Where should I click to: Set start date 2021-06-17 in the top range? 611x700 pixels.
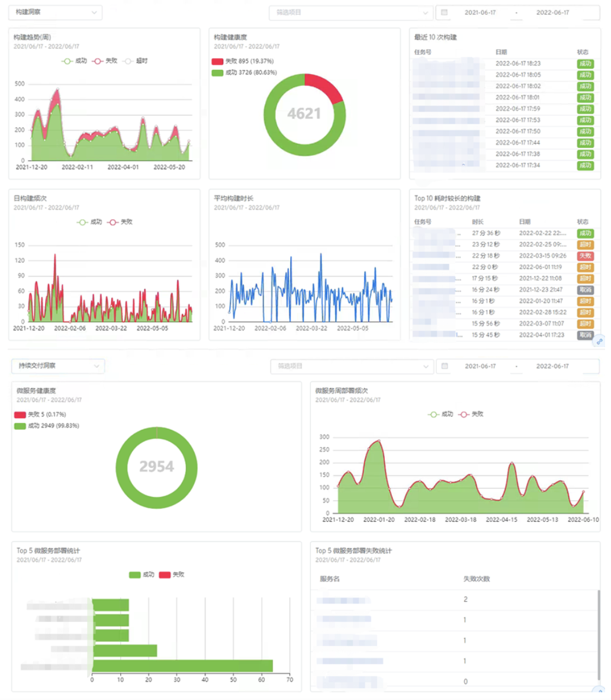click(480, 12)
